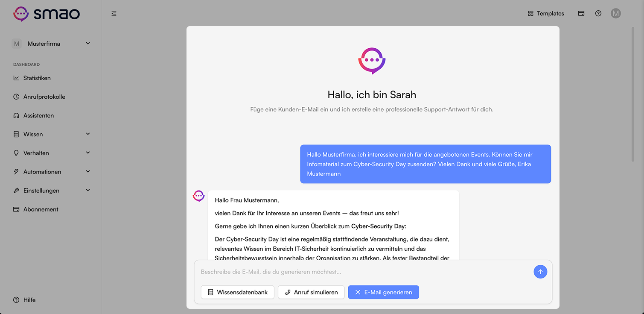Viewport: 644px width, 314px height.
Task: Click the Anrufprotokolle clock icon
Action: pos(16,97)
